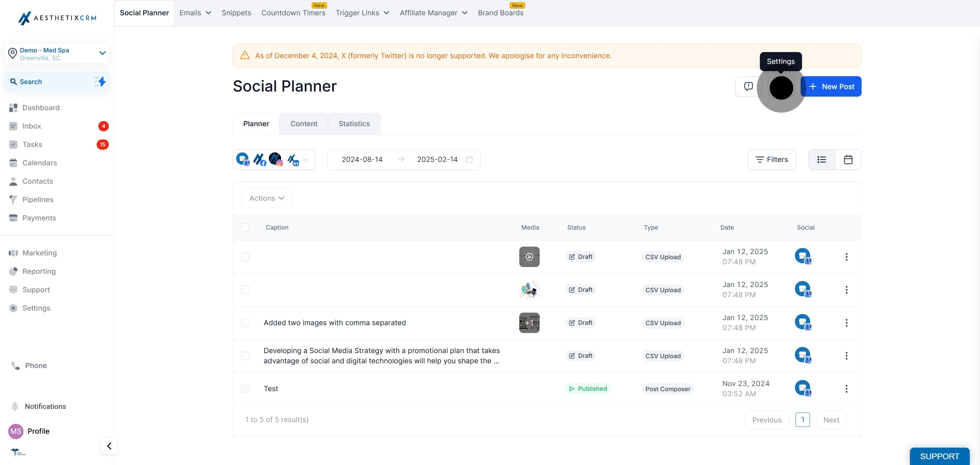Open three-dot menu for Test post
Image resolution: width=980 pixels, height=465 pixels.
tap(846, 388)
